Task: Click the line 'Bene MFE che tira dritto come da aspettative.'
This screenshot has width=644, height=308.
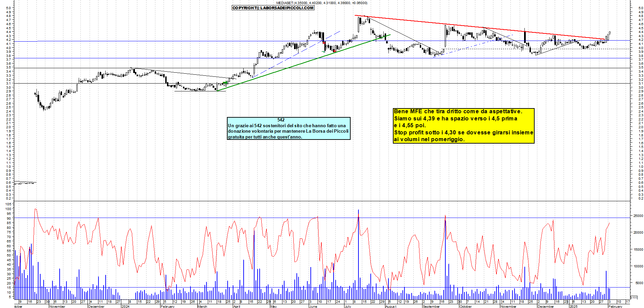Action: tap(458, 112)
